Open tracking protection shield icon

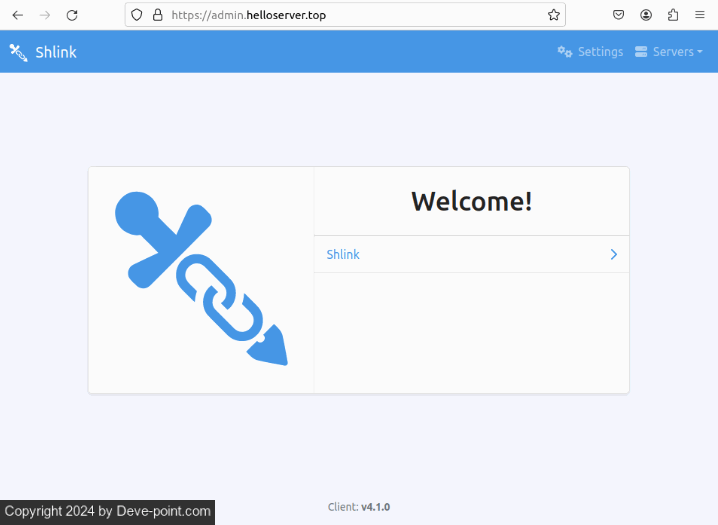point(137,15)
